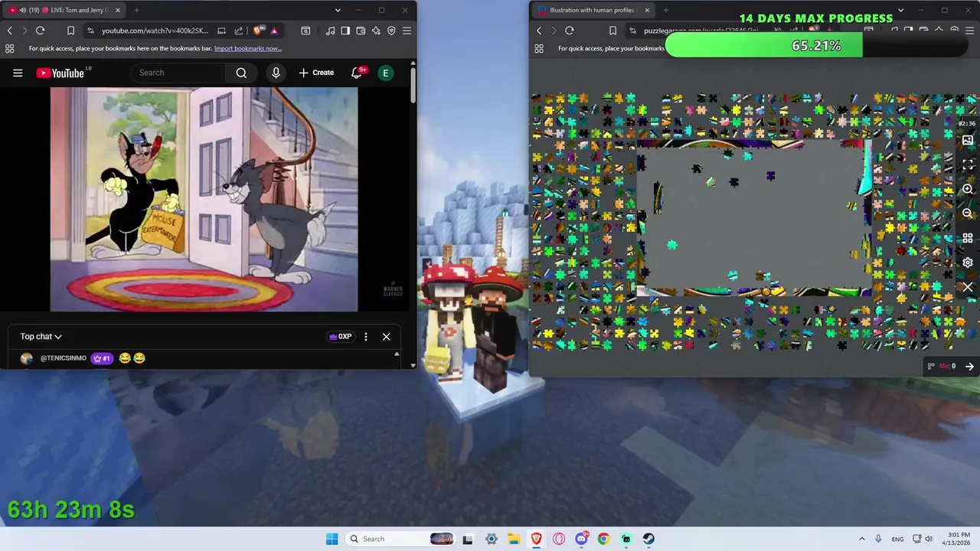This screenshot has height=551, width=980.
Task: Open YouTube account avatar E
Action: coord(386,73)
